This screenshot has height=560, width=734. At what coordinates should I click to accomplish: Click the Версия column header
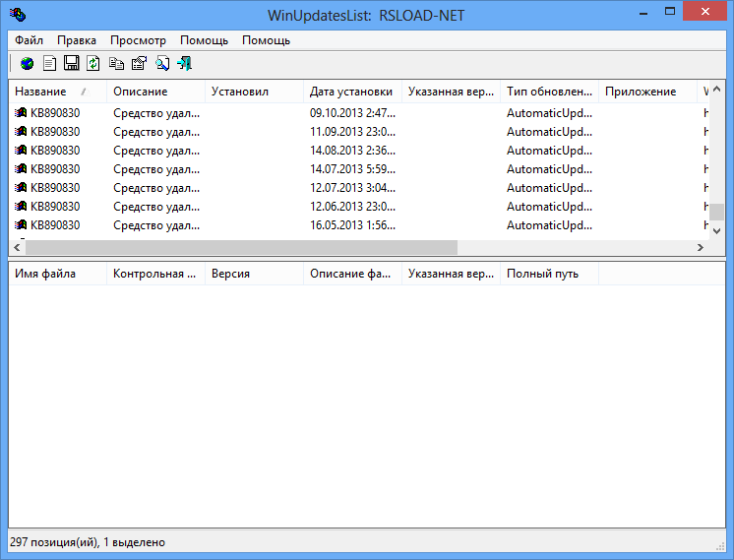point(254,274)
